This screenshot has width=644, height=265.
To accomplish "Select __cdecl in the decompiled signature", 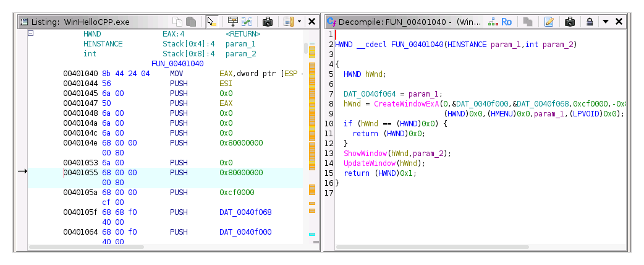I will point(371,45).
